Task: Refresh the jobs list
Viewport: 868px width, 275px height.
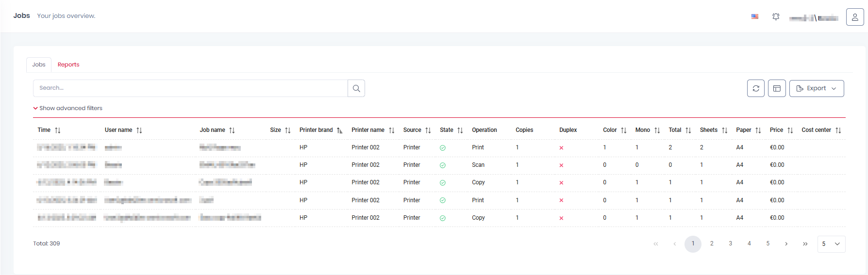Action: coord(756,88)
